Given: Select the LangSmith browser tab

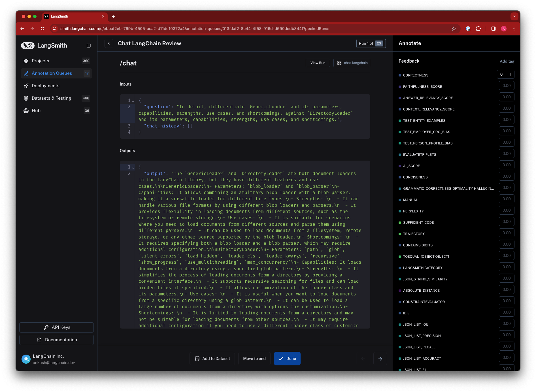Looking at the screenshot, I should (x=75, y=16).
